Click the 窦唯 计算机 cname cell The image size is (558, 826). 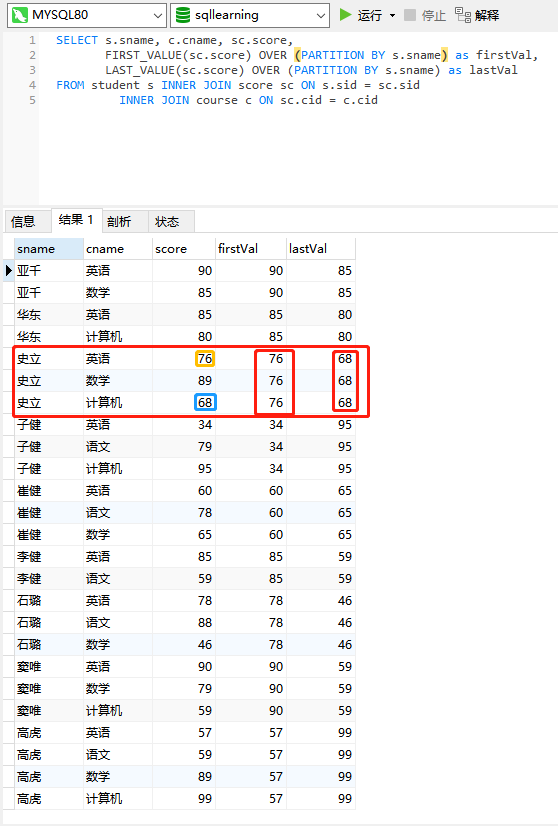click(x=118, y=711)
